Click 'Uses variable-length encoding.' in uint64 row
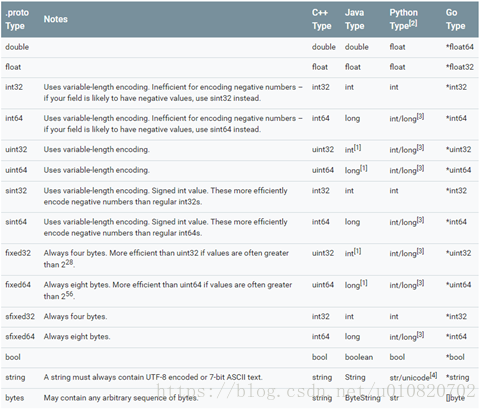This screenshot has width=487, height=411. tap(97, 170)
